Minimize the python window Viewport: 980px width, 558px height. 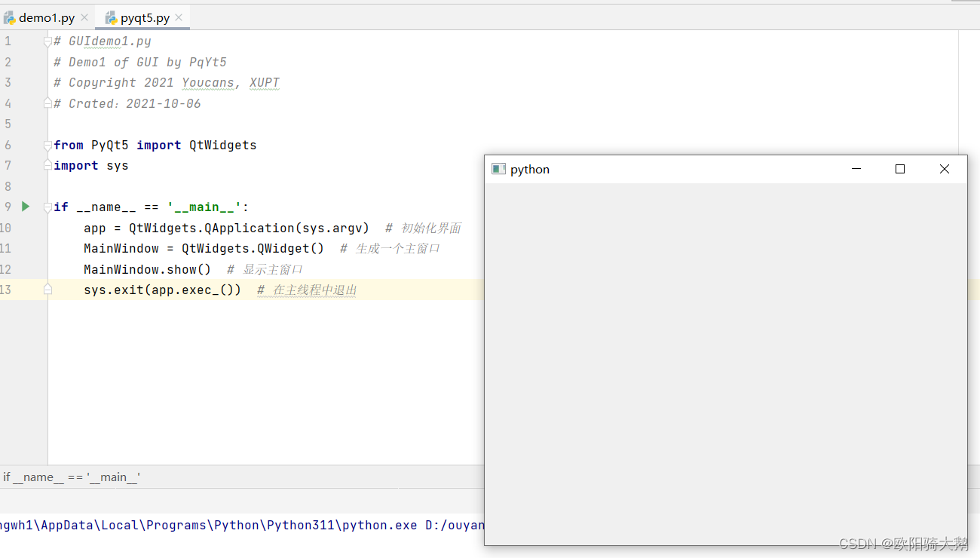(x=856, y=169)
